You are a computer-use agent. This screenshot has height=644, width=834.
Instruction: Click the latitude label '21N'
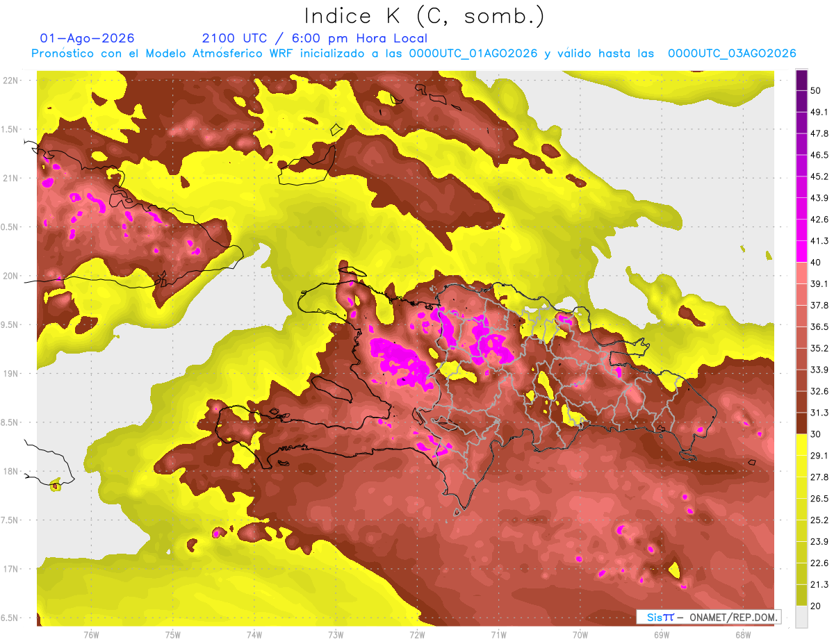pyautogui.click(x=10, y=179)
